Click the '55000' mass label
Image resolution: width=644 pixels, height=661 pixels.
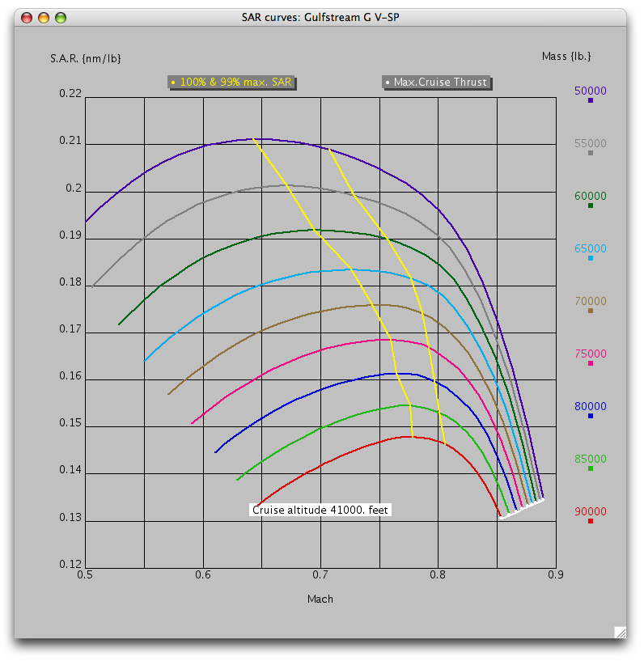tap(591, 143)
